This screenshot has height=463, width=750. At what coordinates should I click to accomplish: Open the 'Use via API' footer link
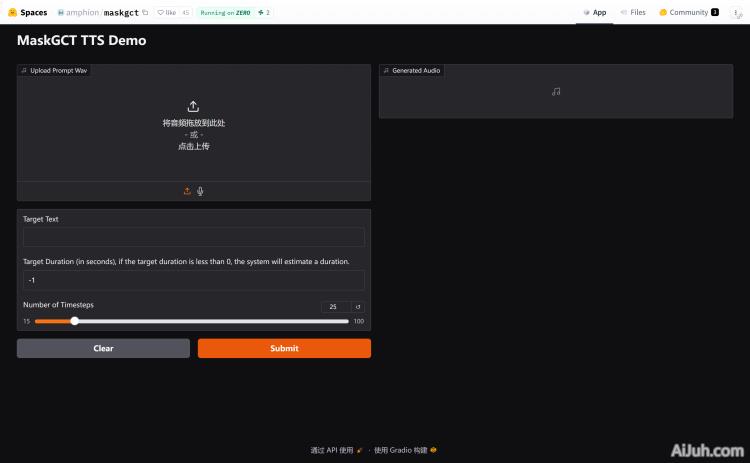tap(334, 450)
